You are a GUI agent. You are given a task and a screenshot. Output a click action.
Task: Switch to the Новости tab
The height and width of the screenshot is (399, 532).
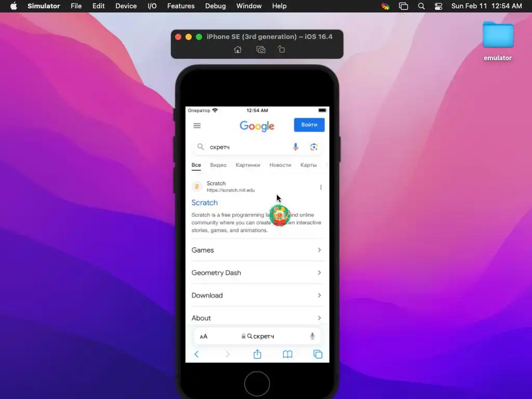pyautogui.click(x=280, y=165)
